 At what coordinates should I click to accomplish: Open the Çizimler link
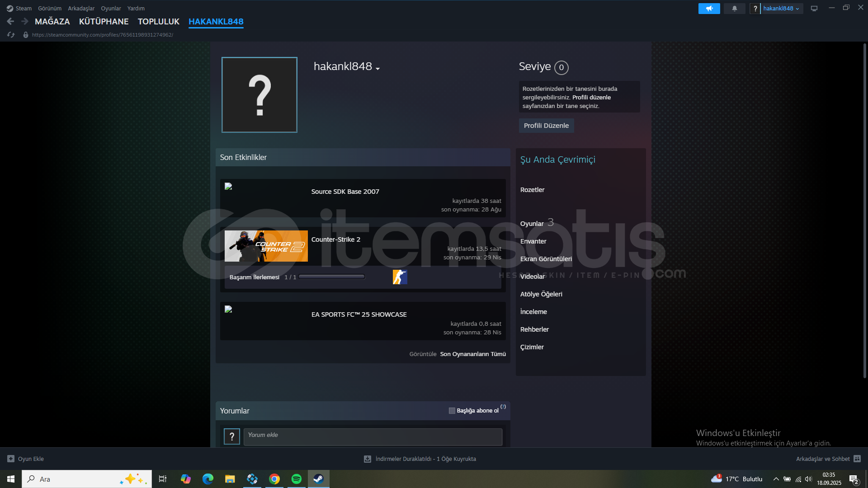532,347
